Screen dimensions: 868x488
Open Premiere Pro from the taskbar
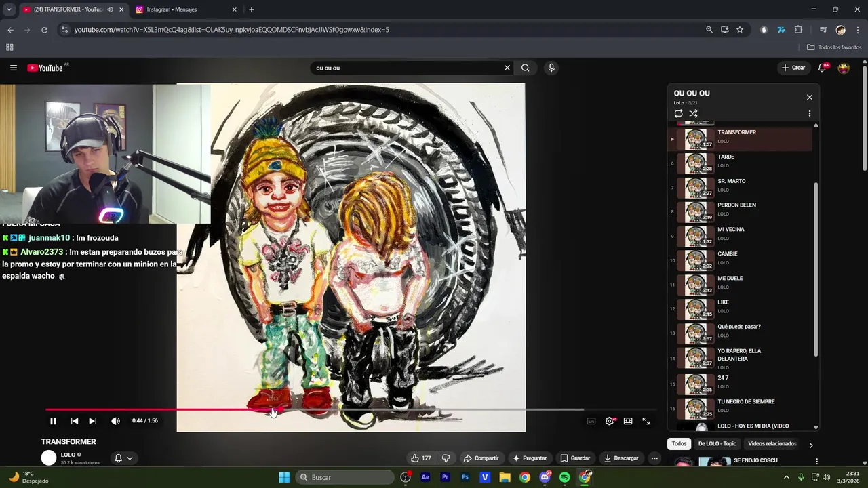(x=446, y=477)
